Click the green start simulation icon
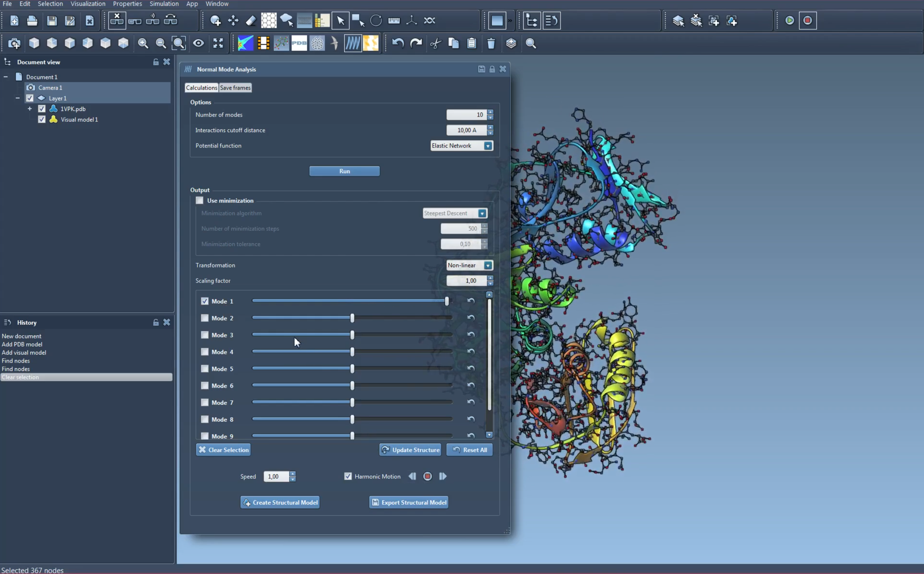 tap(789, 20)
